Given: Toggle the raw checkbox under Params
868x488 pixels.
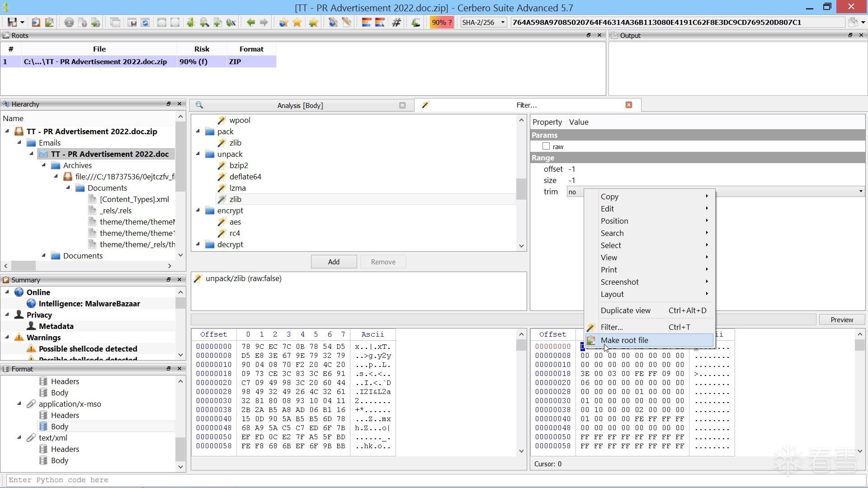Looking at the screenshot, I should [546, 146].
